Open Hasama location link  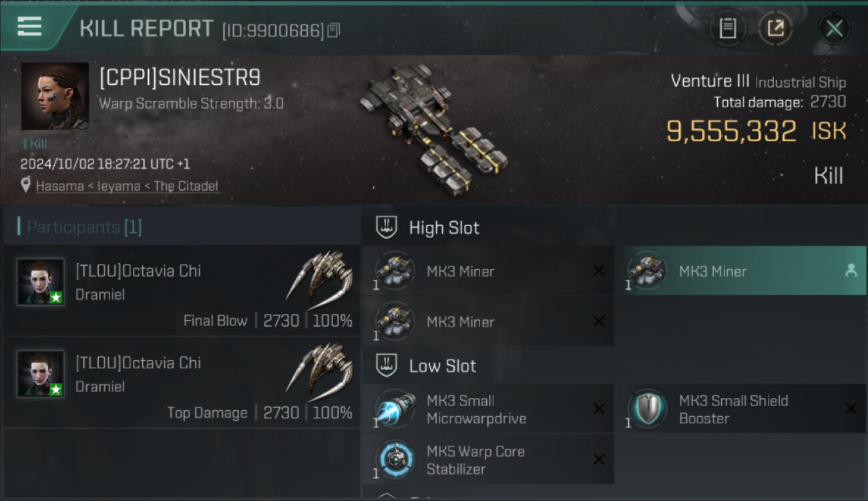[59, 186]
